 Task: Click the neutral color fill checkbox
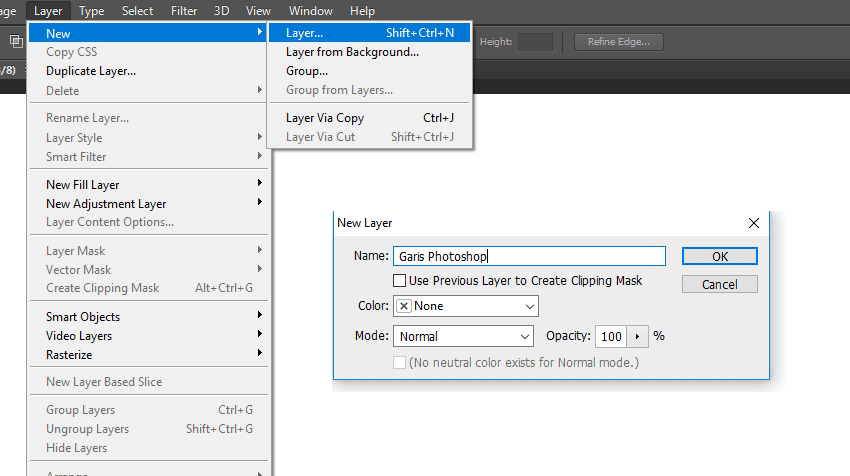tap(400, 362)
